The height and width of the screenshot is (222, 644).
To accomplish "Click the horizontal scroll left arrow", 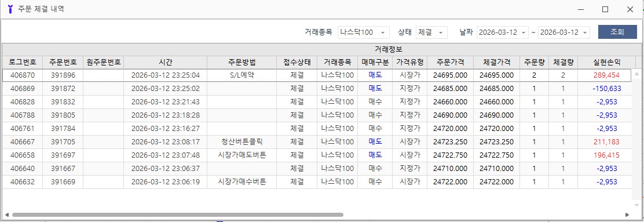I will coord(6,214).
